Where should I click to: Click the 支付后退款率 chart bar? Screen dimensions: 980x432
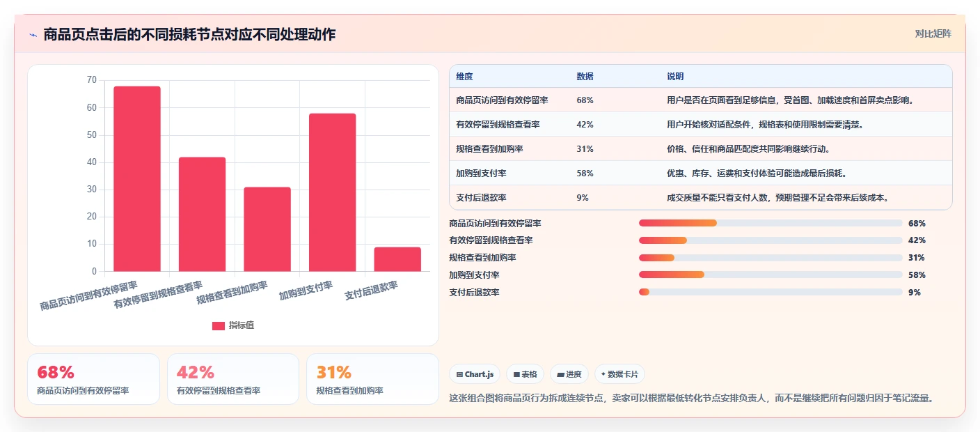[x=397, y=259]
